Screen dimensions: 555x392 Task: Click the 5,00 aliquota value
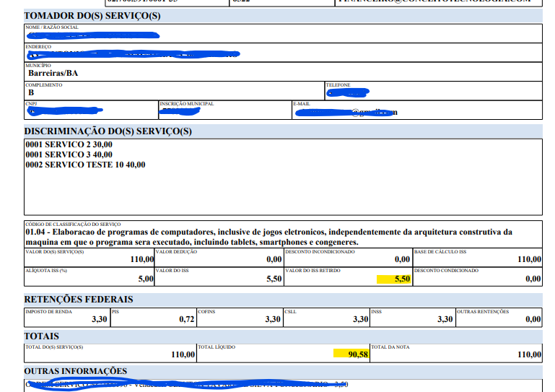pyautogui.click(x=146, y=279)
